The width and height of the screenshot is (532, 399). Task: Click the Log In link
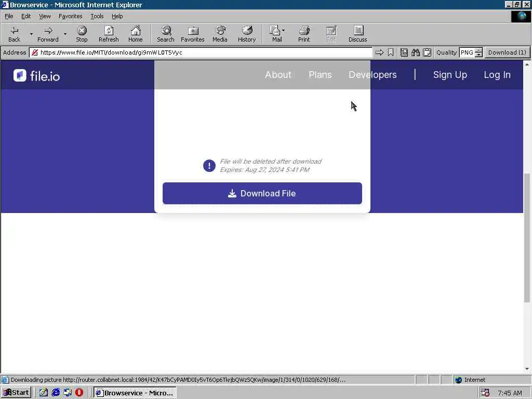pos(497,75)
